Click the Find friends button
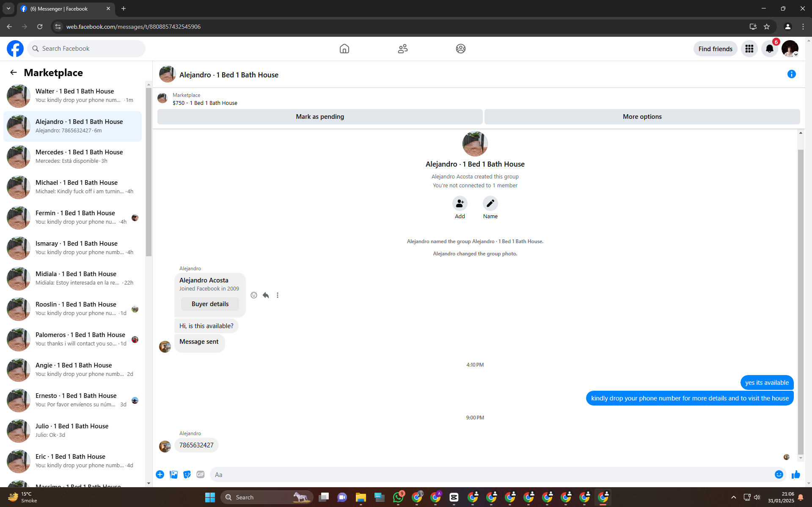 [x=715, y=49]
